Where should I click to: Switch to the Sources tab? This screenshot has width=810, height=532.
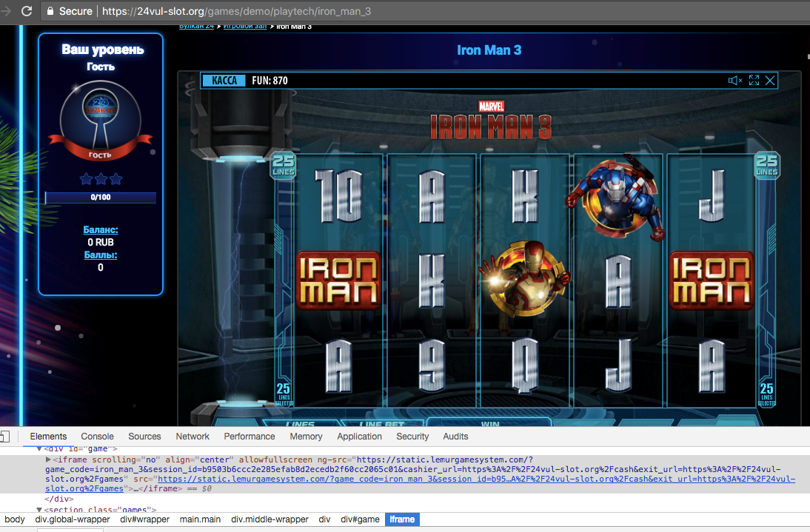(144, 437)
